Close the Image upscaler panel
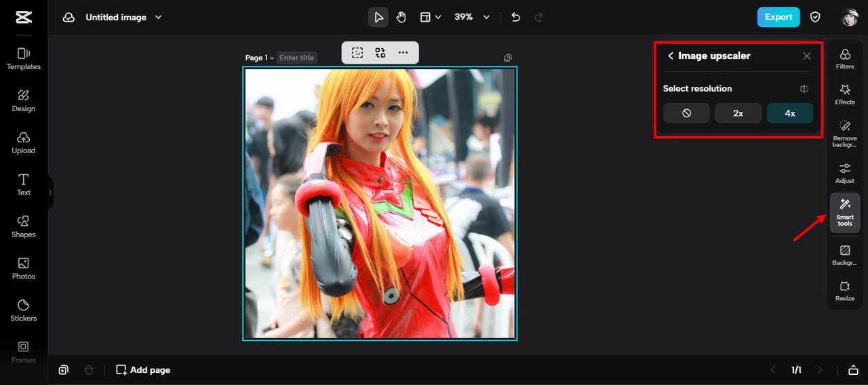This screenshot has height=385, width=868. coord(807,56)
